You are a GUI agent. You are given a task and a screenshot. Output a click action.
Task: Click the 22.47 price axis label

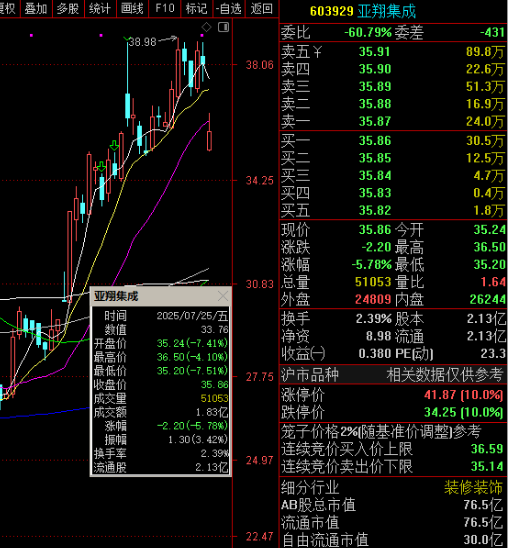coord(260,536)
